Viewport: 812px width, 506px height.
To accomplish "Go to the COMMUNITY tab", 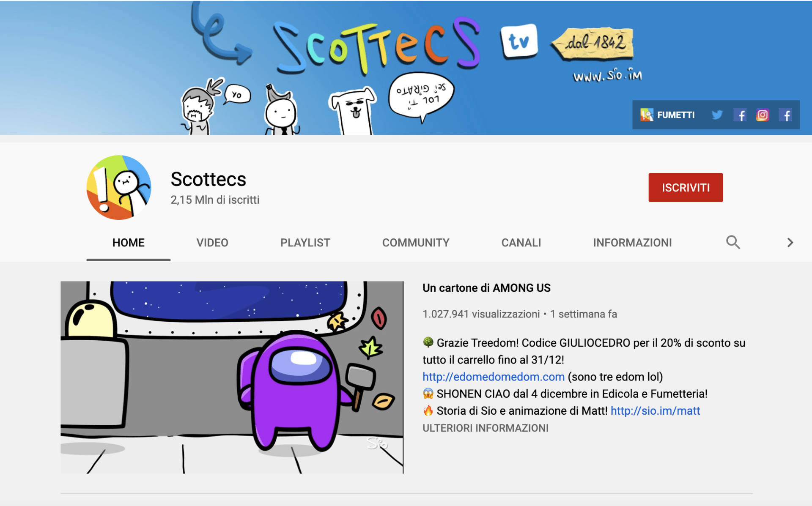I will (x=415, y=243).
